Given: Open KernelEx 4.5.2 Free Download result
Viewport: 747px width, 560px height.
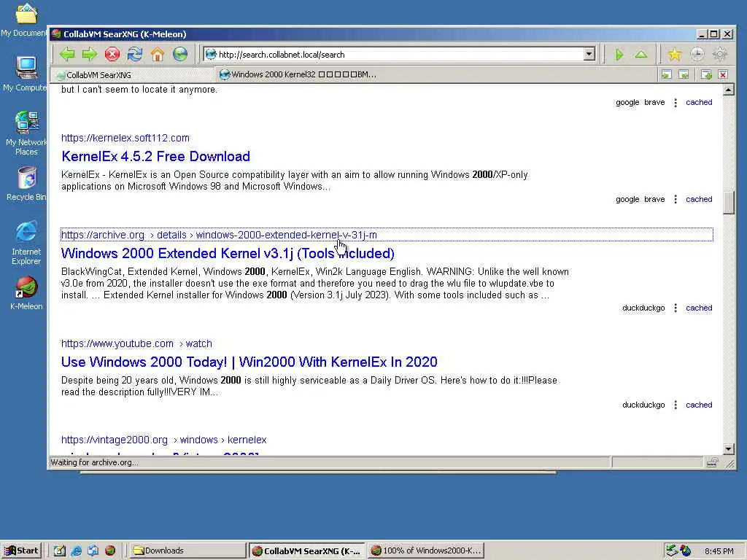Looking at the screenshot, I should coord(156,156).
